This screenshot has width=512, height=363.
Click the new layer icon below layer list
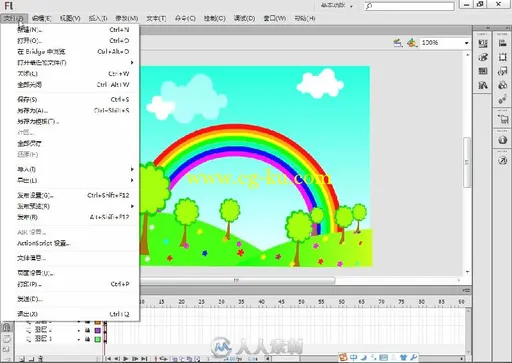22,359
